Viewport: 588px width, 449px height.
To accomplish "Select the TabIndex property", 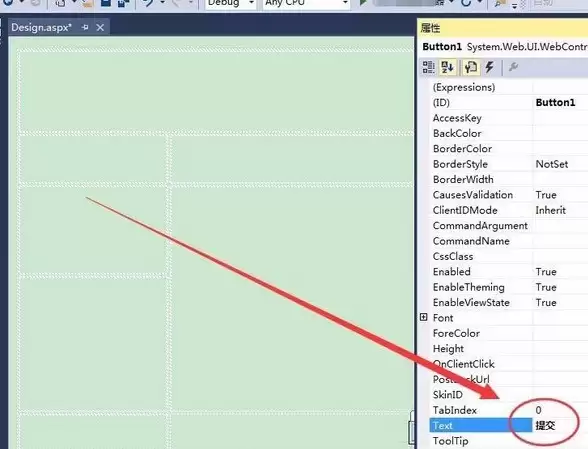I will (x=454, y=410).
